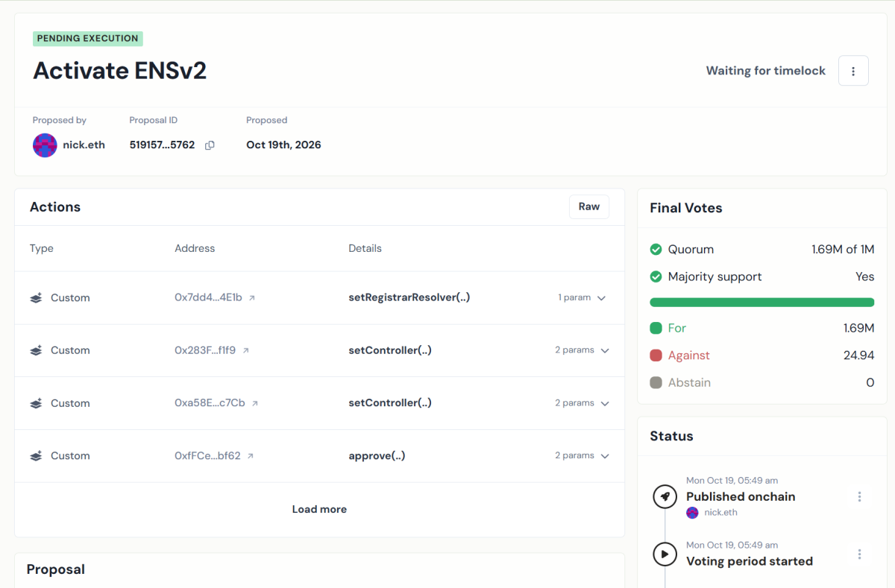
Task: Click the stack icon in the 0x283F...f1f9 row
Action: pyautogui.click(x=36, y=350)
